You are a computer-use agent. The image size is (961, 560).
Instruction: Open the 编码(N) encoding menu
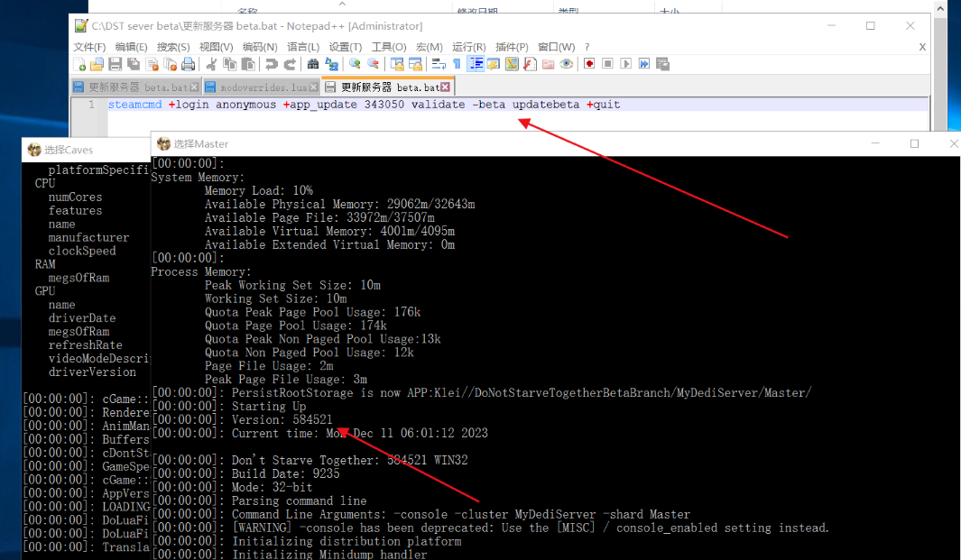click(x=259, y=47)
